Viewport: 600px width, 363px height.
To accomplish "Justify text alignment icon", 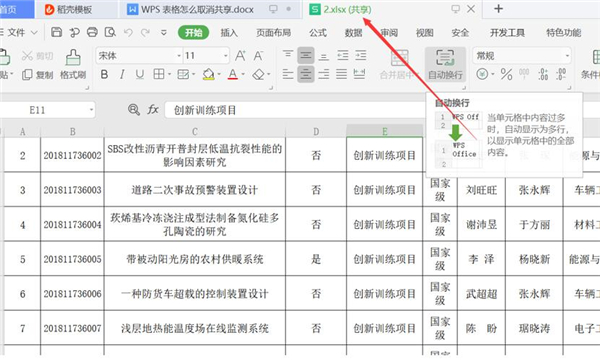I will click(x=341, y=74).
